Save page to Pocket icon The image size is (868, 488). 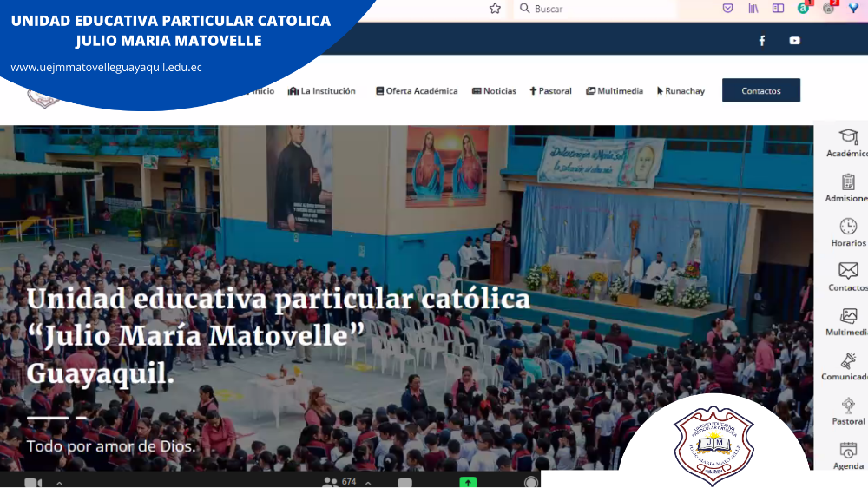click(728, 9)
